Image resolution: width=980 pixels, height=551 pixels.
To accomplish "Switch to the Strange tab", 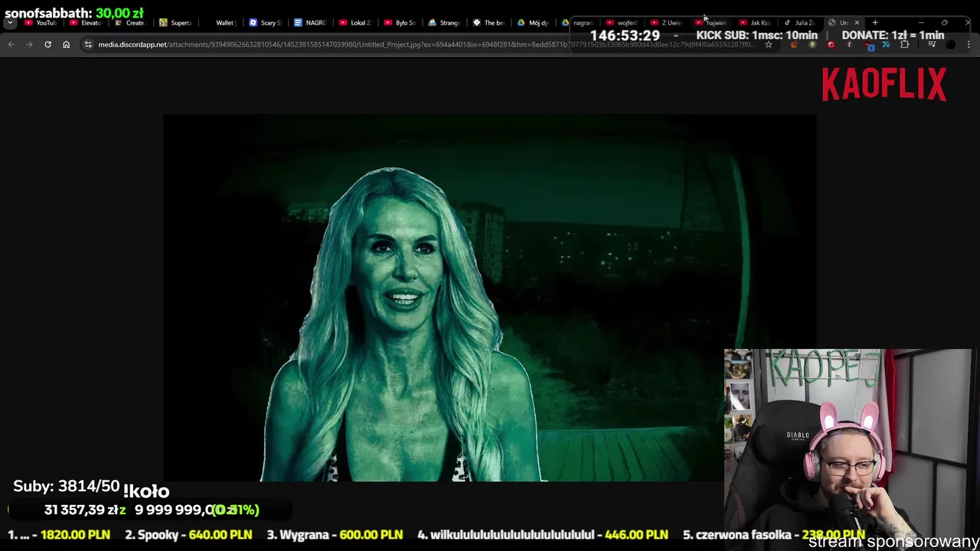I will point(443,23).
